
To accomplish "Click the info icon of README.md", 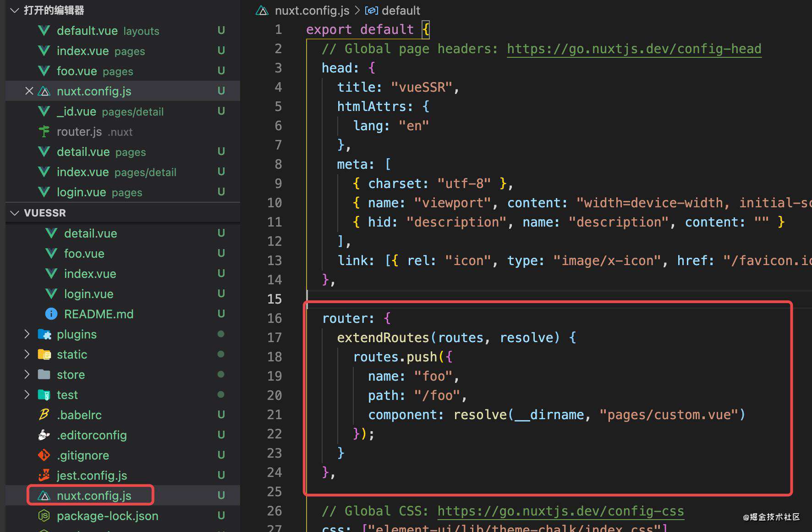I will (x=51, y=314).
